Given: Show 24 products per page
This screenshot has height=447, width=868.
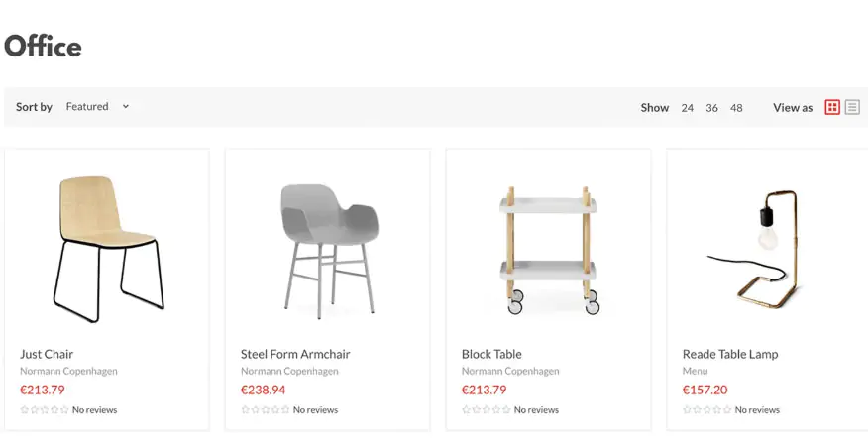Looking at the screenshot, I should [687, 108].
